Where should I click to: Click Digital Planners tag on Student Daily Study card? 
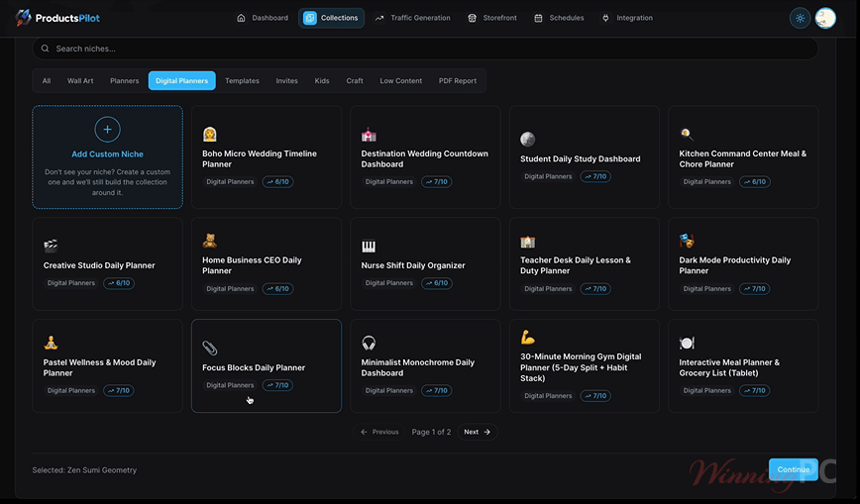click(x=548, y=176)
